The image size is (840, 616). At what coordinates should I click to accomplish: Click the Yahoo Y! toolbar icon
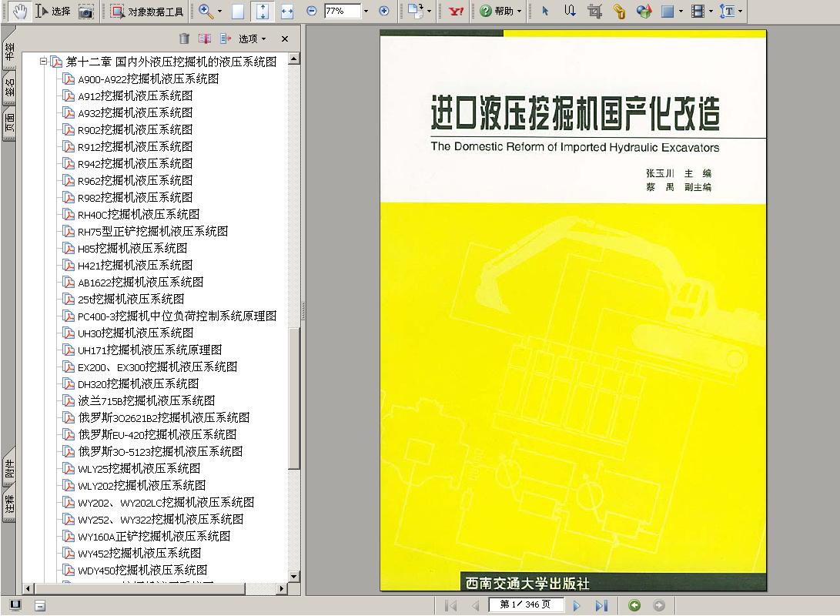[x=456, y=11]
